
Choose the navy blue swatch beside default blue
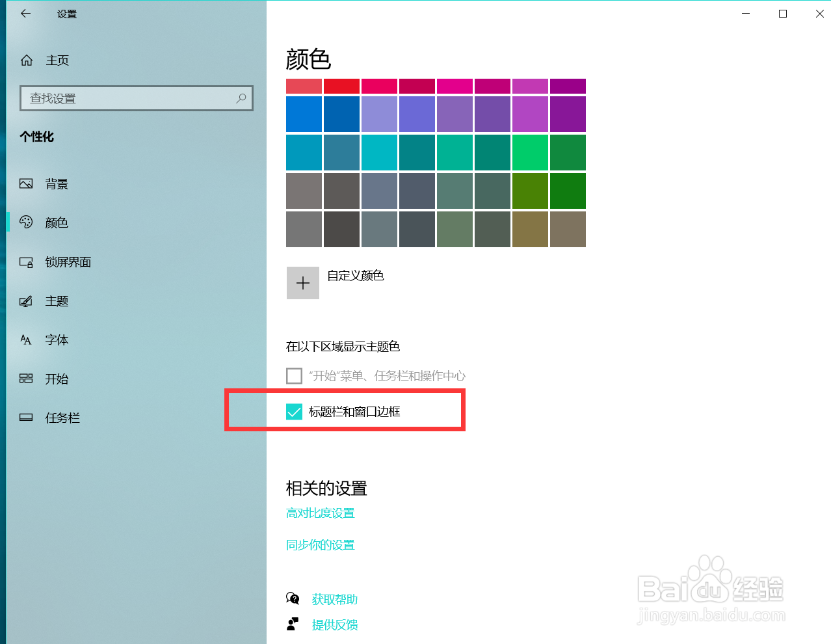(341, 114)
